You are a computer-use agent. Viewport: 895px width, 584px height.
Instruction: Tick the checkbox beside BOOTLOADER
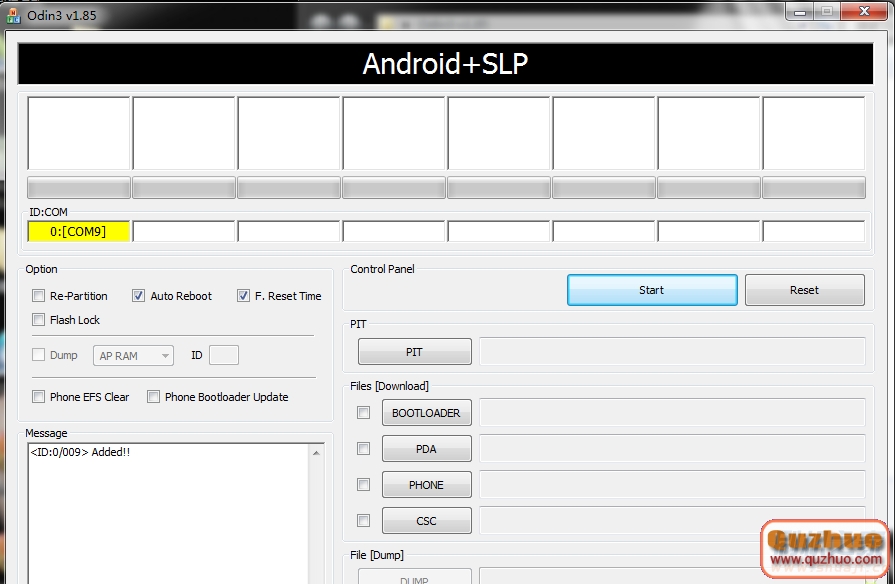tap(363, 412)
